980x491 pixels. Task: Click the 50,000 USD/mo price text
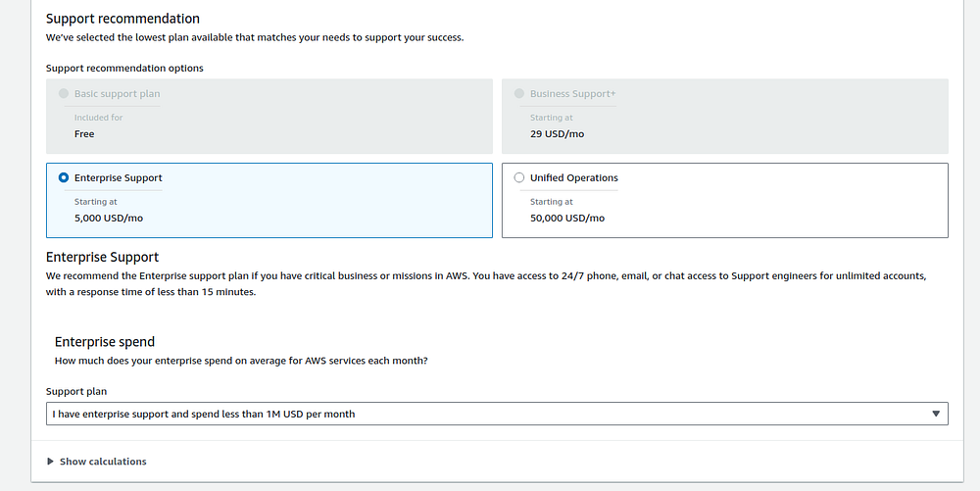567,218
